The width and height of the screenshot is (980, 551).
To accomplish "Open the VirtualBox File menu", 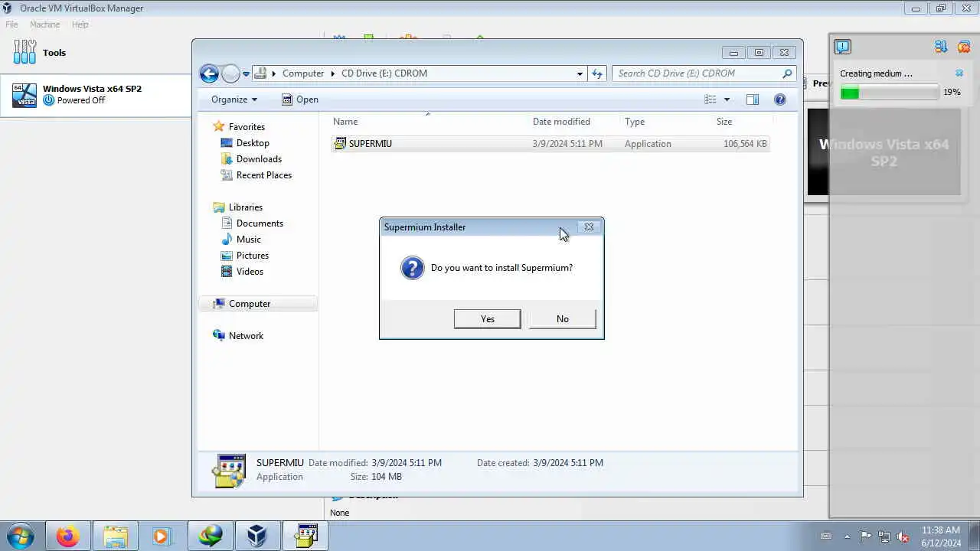I will (12, 24).
